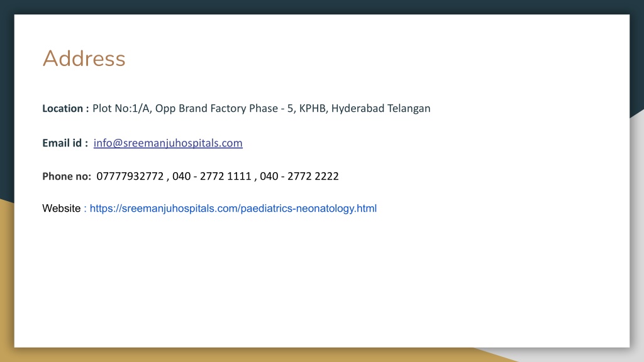Open the info@sreemanjuhospitals.com email link
This screenshot has width=644, height=362.
pos(168,143)
